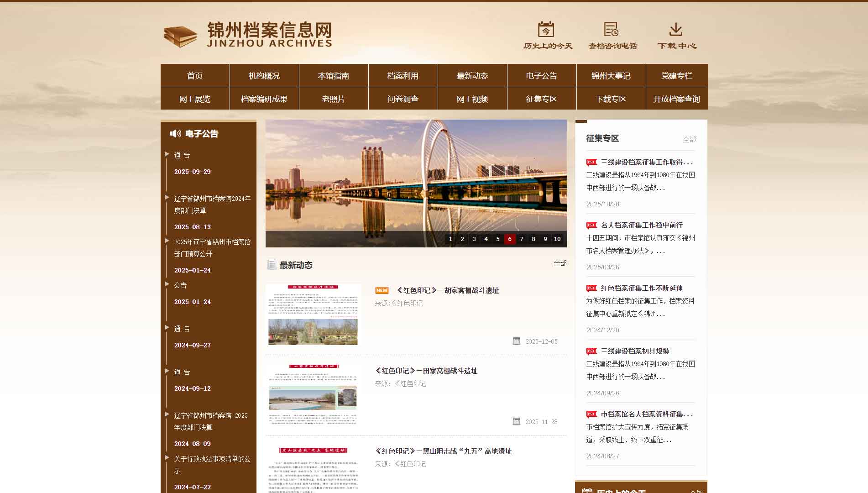Open 辽宁省锦州市档案馆2024年度部门决算 notice
The height and width of the screenshot is (493, 868).
[x=212, y=205]
